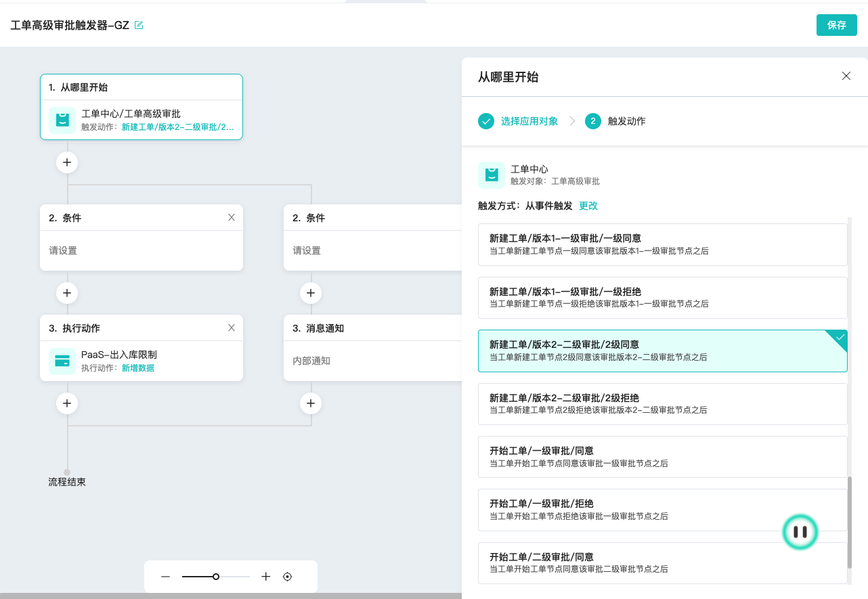Click the PaaS-出入库限制 card icon
Viewport: 868px width, 599px height.
[x=62, y=361]
